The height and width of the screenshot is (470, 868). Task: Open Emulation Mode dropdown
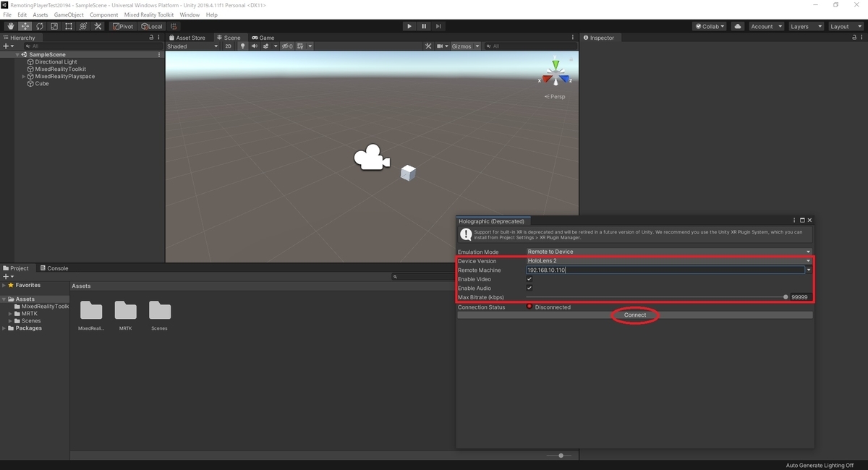pyautogui.click(x=669, y=252)
